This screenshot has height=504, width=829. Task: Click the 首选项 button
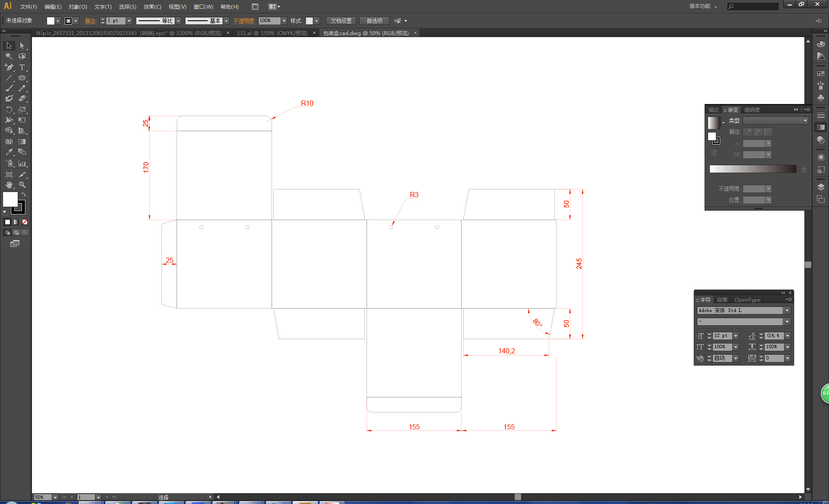374,21
